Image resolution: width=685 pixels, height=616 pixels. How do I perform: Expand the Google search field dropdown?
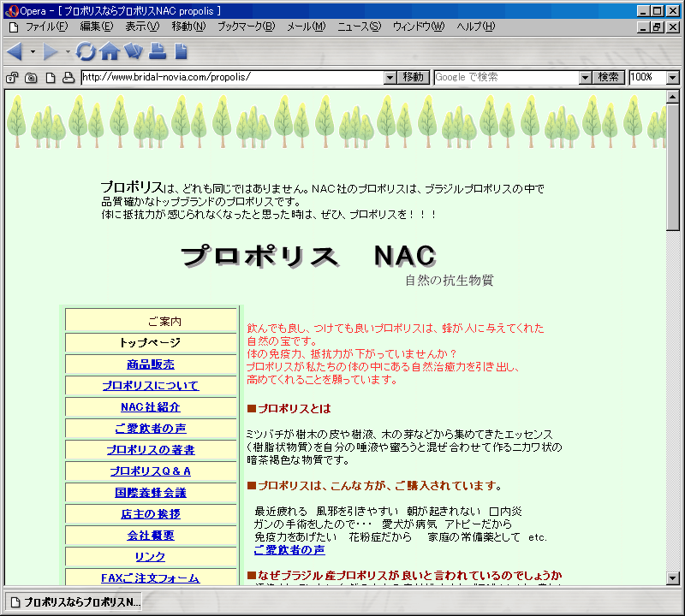(x=585, y=78)
